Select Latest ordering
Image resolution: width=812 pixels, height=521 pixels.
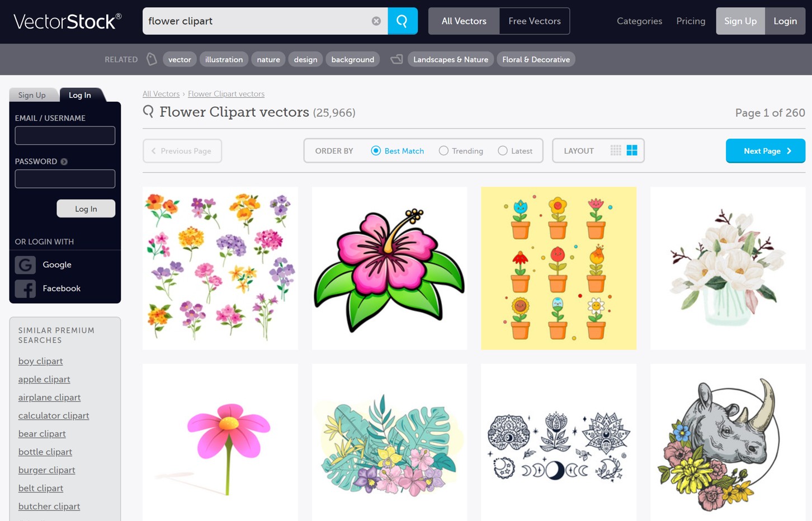click(515, 151)
